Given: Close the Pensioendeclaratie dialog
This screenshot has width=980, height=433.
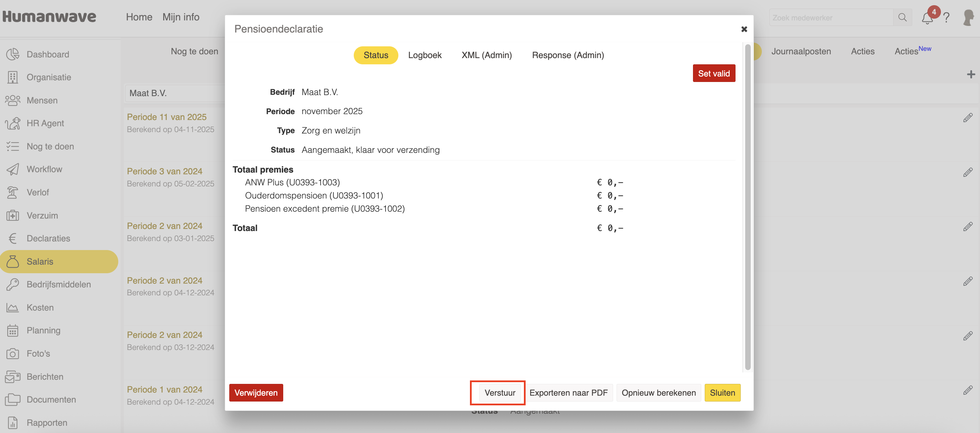Looking at the screenshot, I should click(x=744, y=29).
